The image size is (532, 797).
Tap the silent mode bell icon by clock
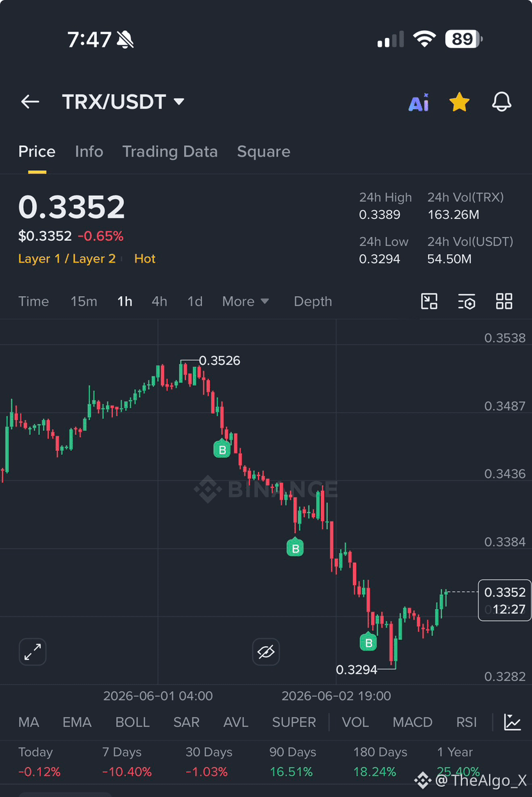coord(126,40)
